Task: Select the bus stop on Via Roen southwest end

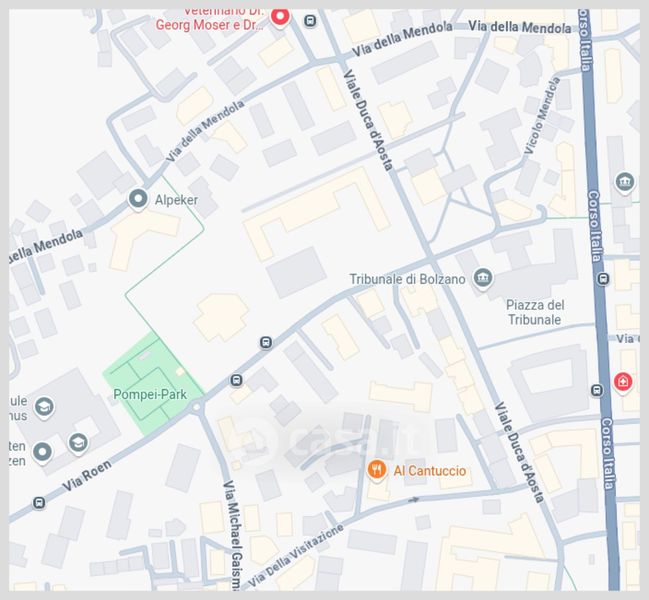Action: pos(39,503)
